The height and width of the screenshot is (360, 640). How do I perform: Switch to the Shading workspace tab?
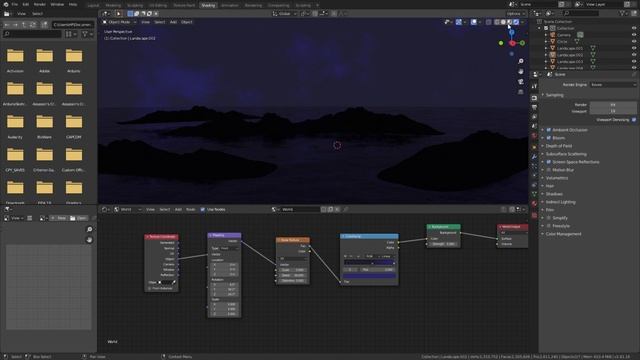pyautogui.click(x=208, y=5)
